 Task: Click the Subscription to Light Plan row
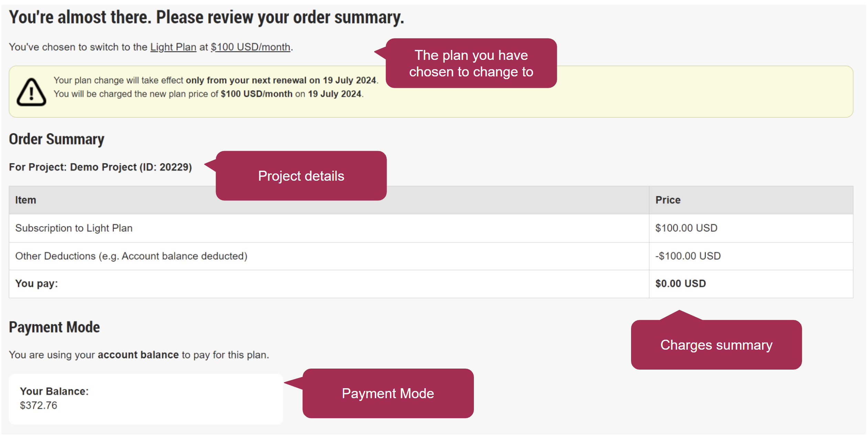pos(431,228)
